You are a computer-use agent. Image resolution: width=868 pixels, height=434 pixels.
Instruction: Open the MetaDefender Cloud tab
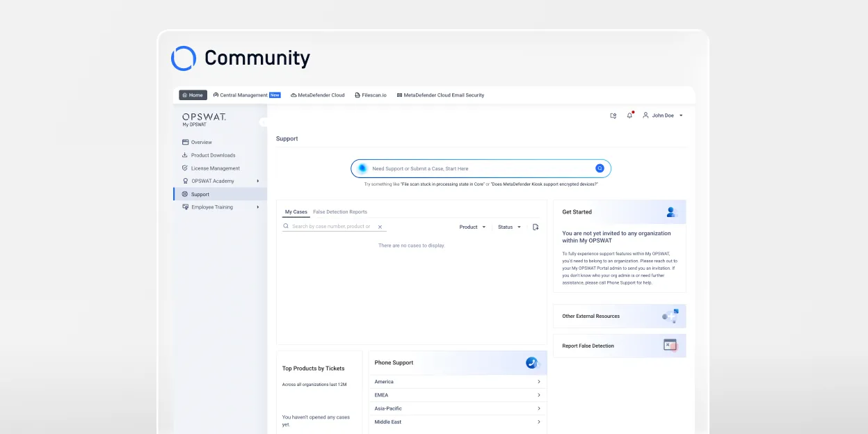(317, 95)
